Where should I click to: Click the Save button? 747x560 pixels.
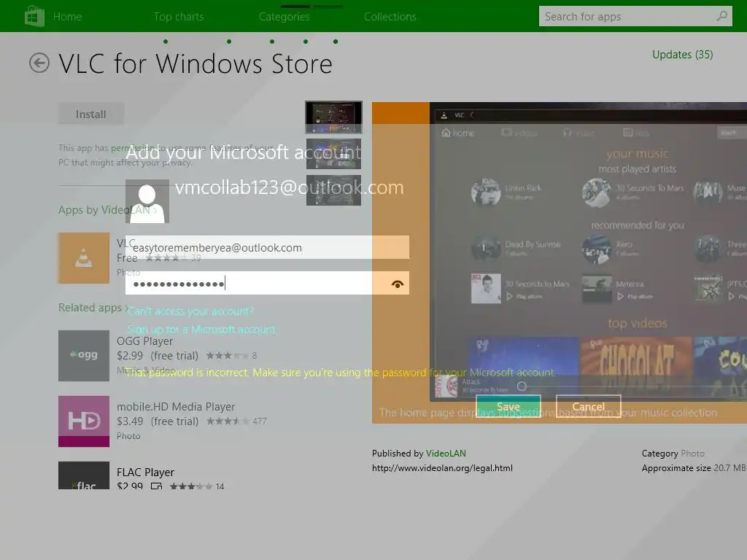click(x=508, y=407)
